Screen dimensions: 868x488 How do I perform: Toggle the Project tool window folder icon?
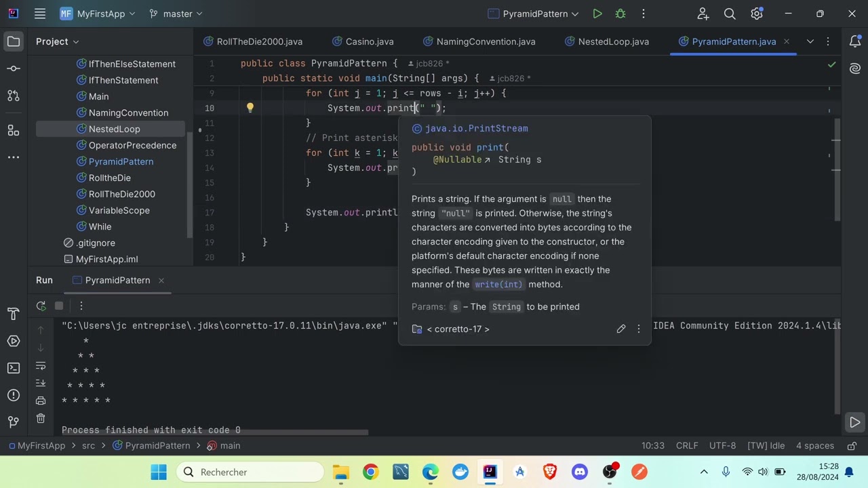click(x=14, y=41)
